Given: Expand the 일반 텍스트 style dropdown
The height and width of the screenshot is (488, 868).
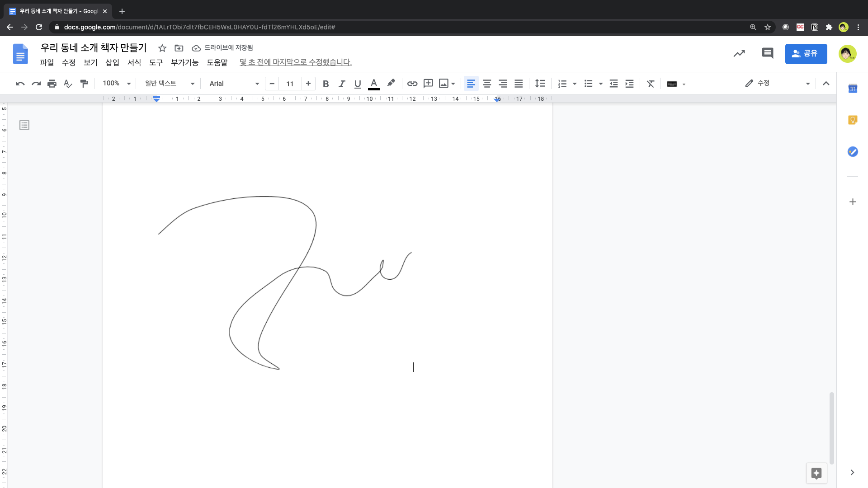Looking at the screenshot, I should click(x=170, y=84).
